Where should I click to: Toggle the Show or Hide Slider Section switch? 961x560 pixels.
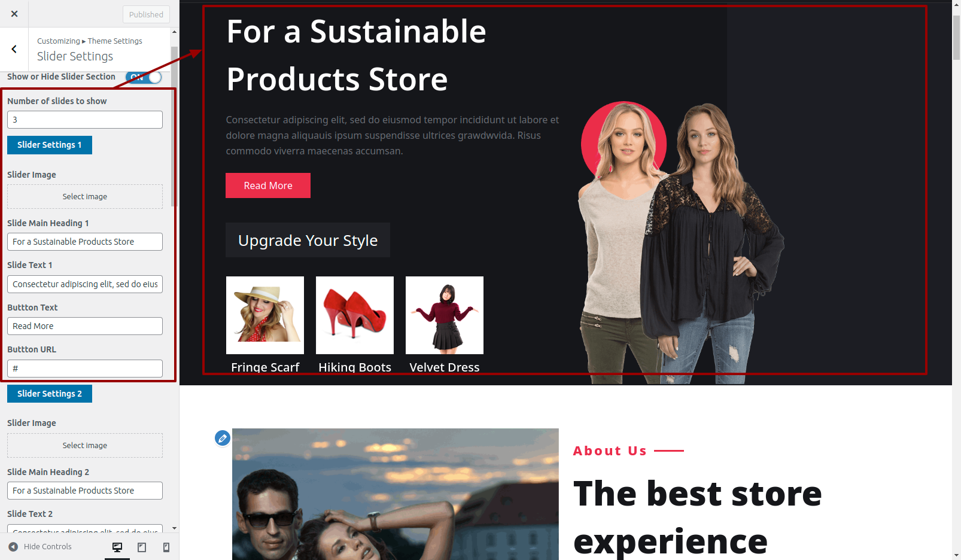[144, 77]
